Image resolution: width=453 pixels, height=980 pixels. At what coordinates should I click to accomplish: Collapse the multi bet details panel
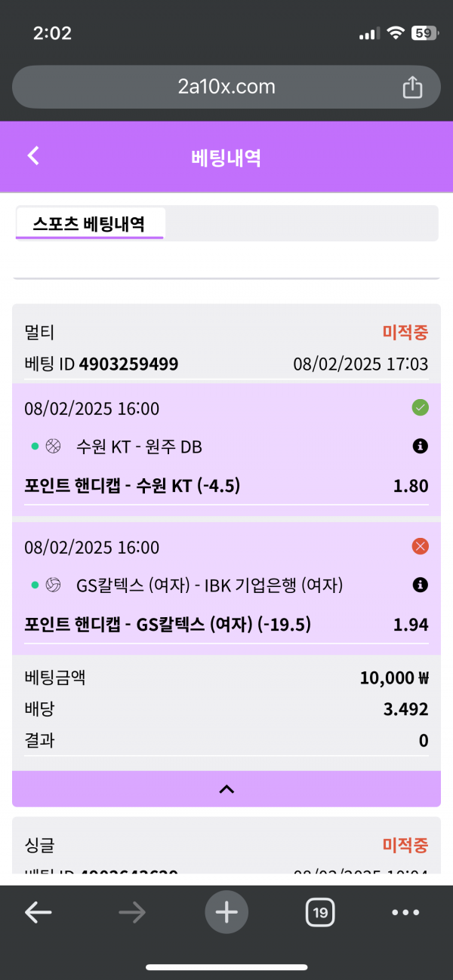tap(226, 789)
